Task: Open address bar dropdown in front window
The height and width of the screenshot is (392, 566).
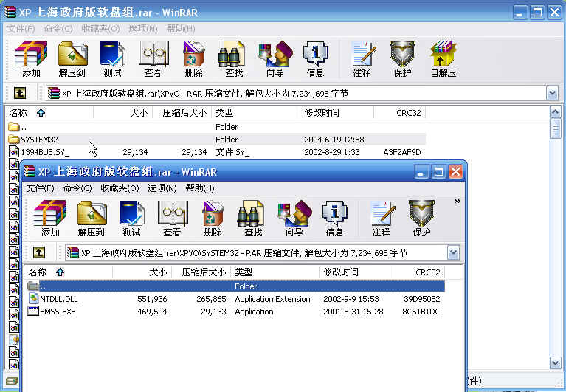Action: click(453, 252)
